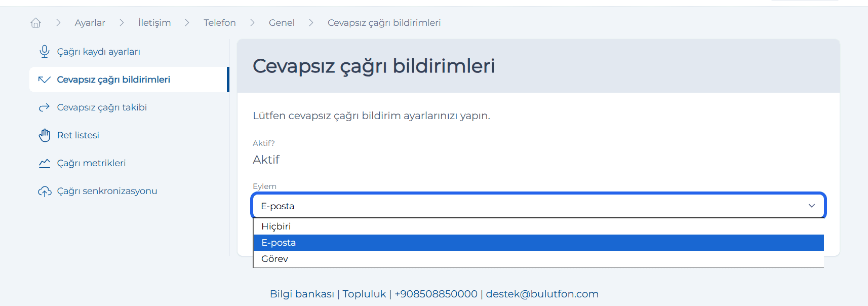Viewport: 868px width, 306px height.
Task: Choose Görev from the Eylem dropdown
Action: (274, 259)
